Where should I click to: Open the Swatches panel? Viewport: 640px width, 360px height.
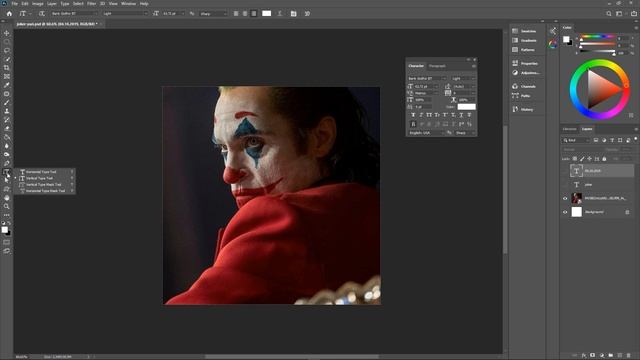524,31
